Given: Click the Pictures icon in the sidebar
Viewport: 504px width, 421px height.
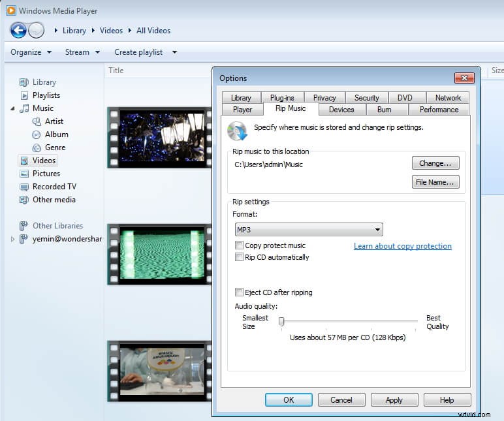Looking at the screenshot, I should pos(24,174).
